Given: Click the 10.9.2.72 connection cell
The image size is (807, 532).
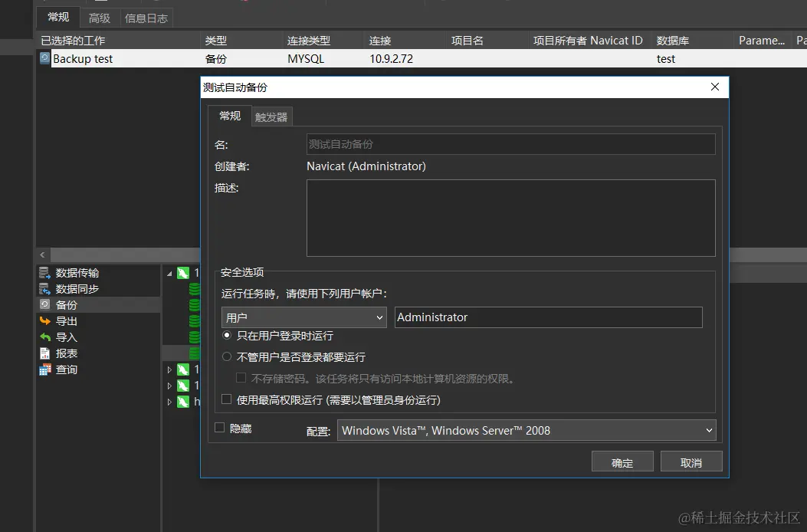Looking at the screenshot, I should click(x=391, y=59).
